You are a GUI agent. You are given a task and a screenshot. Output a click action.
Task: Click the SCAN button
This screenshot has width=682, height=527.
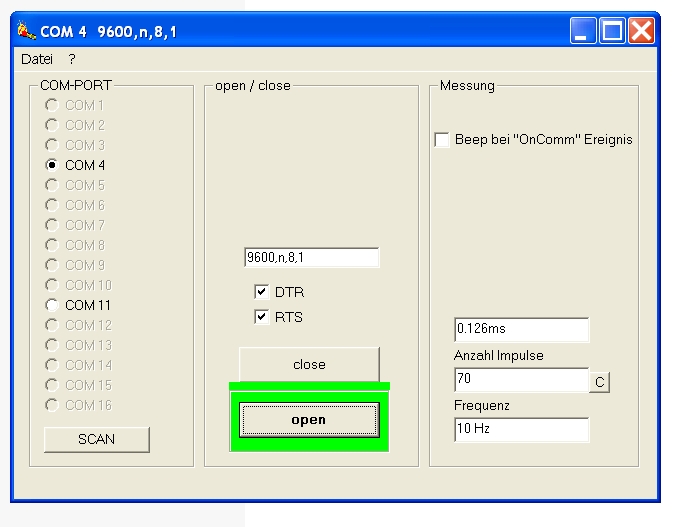click(x=97, y=440)
